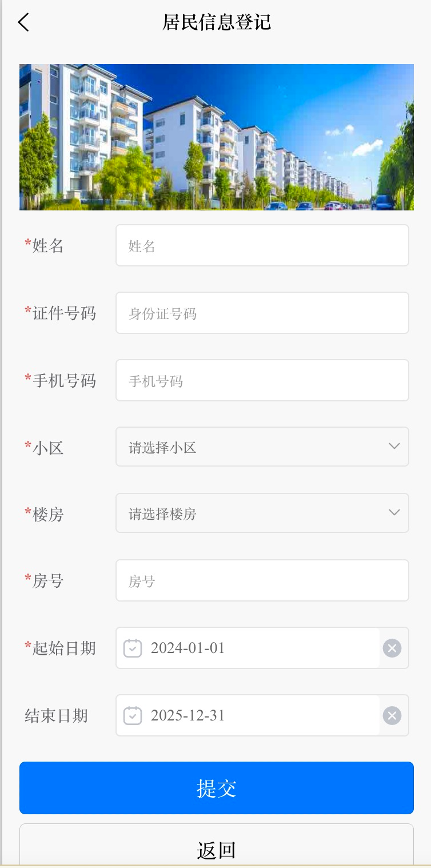Click the start date calendar icon
Screen dimensions: 431x868
[x=133, y=648]
